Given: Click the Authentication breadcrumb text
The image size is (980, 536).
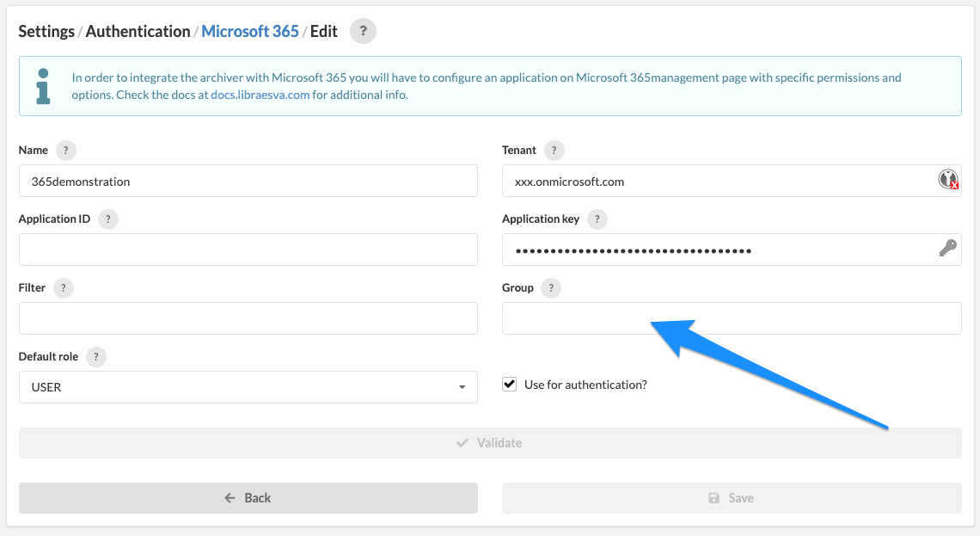Looking at the screenshot, I should 138,31.
